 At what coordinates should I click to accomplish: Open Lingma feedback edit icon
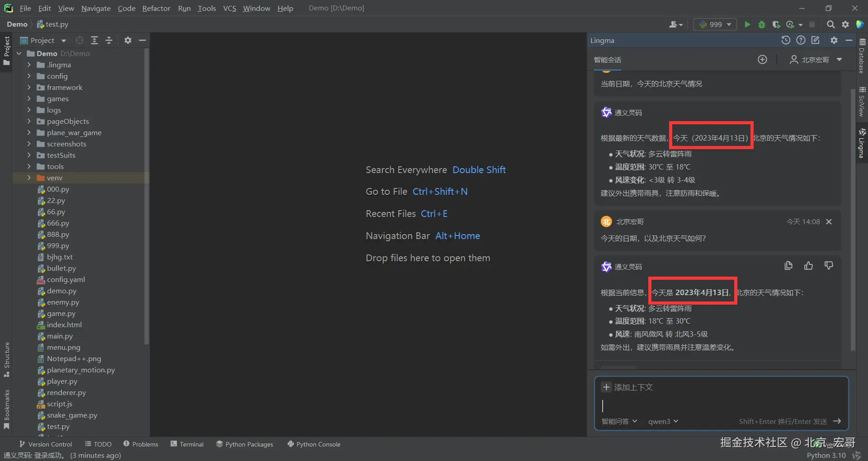point(816,40)
